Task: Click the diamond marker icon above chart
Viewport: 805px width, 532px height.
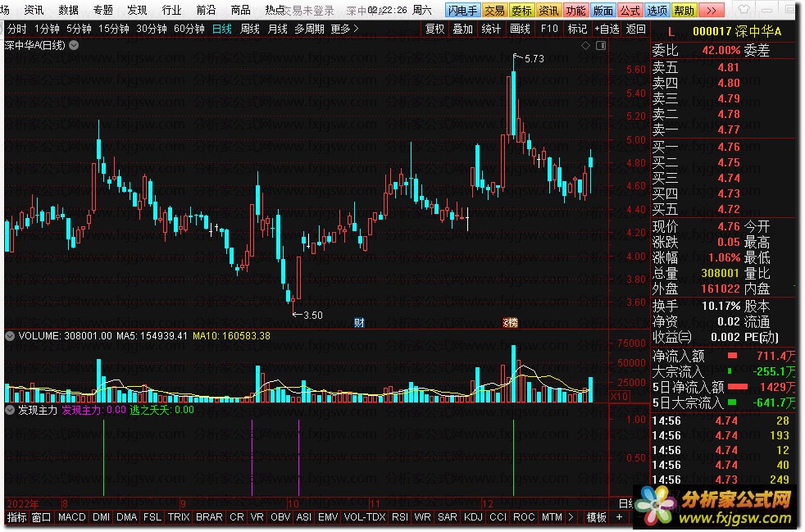Action: pos(586,46)
